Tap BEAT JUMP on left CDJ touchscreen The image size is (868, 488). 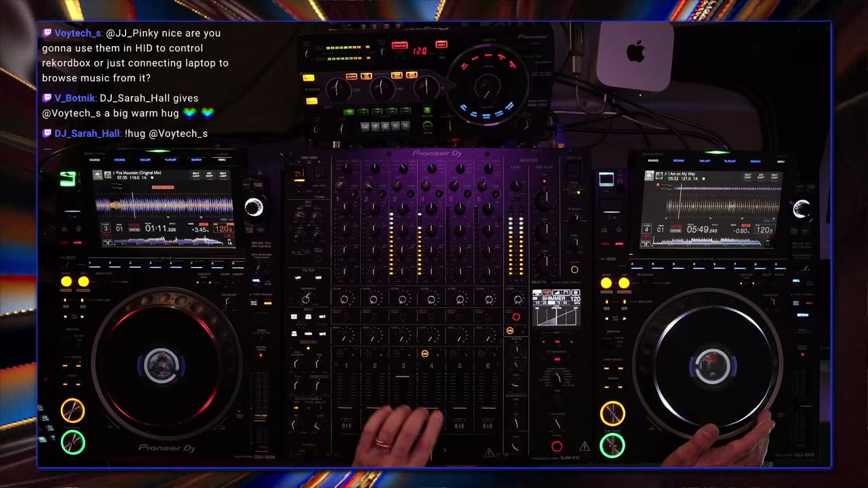tap(223, 175)
